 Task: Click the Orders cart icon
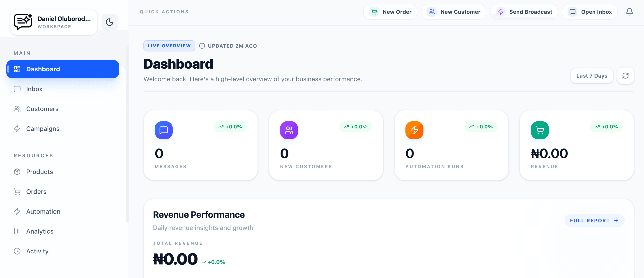17,191
